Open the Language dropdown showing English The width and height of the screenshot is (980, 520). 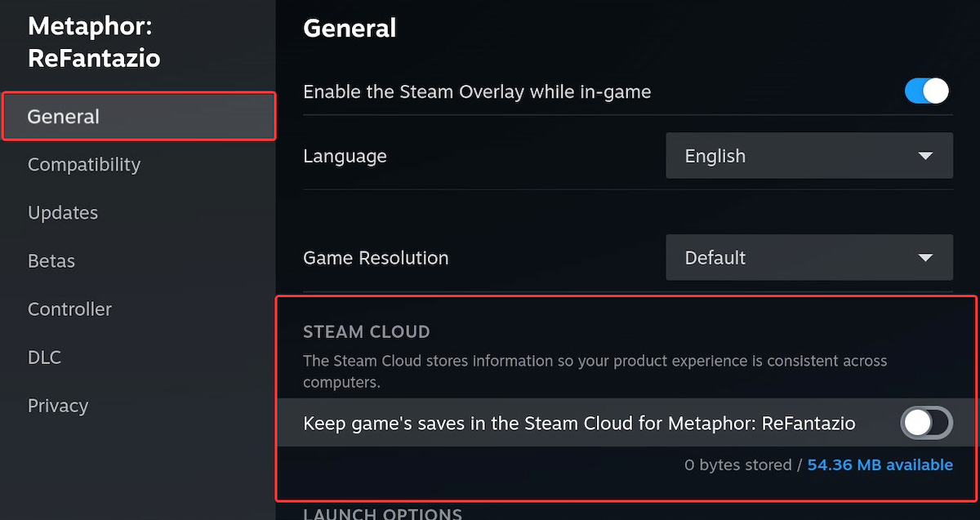[x=808, y=156]
